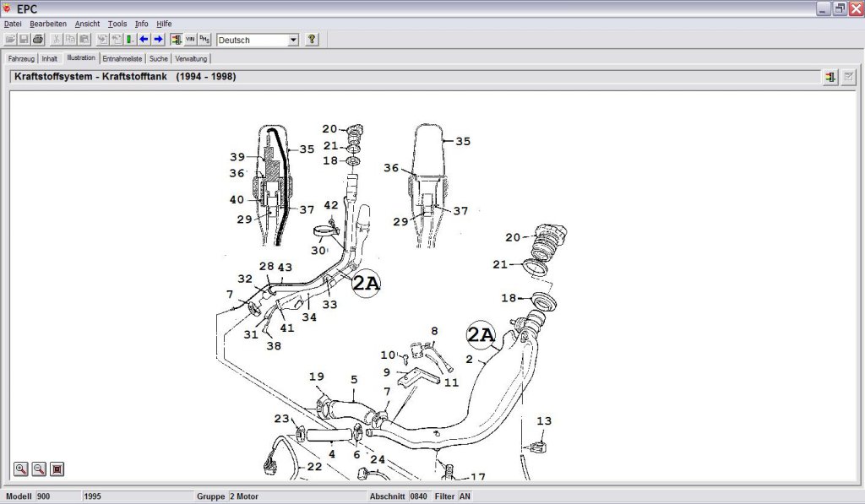The height and width of the screenshot is (504, 865).
Task: Open the Ansicht menu
Action: tap(87, 24)
